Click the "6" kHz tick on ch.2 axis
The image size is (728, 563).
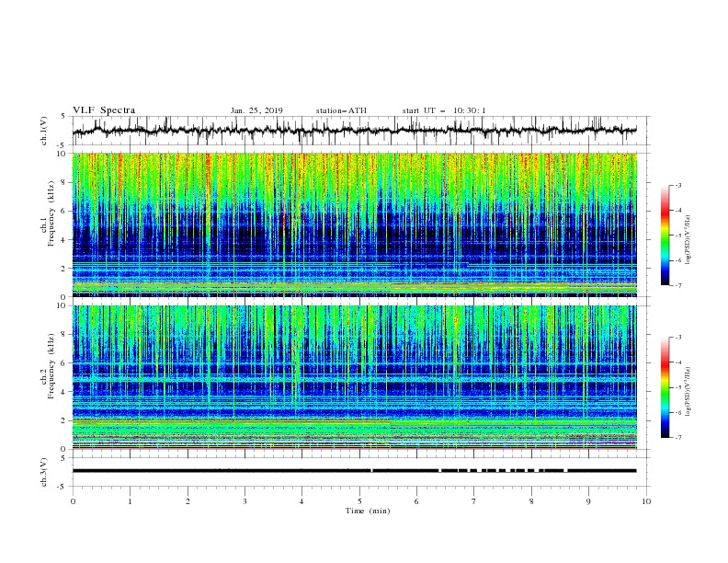(x=65, y=363)
